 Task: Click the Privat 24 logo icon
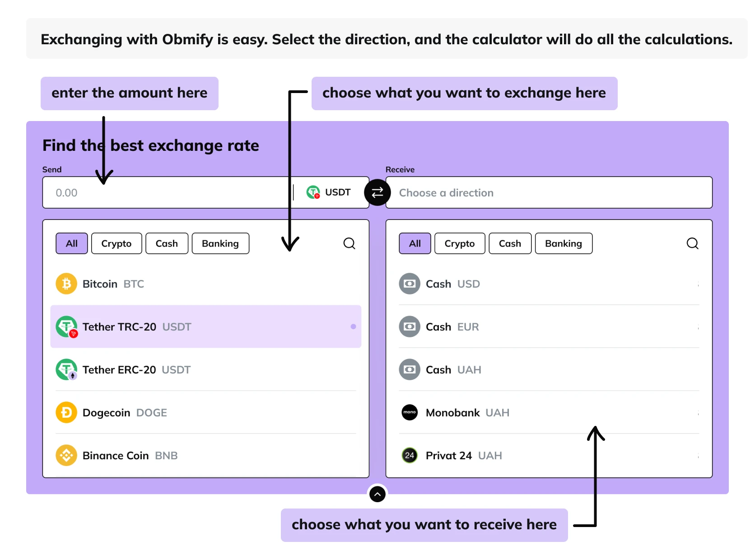[409, 455]
